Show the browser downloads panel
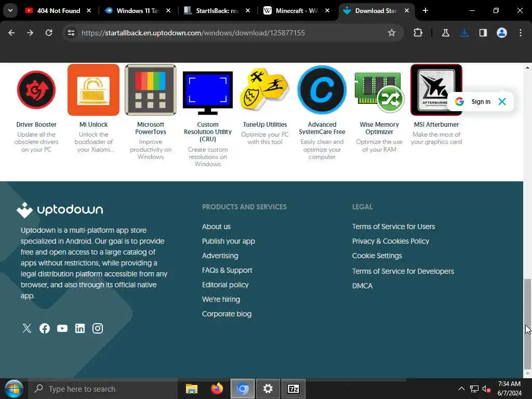This screenshot has height=399, width=532. click(464, 33)
